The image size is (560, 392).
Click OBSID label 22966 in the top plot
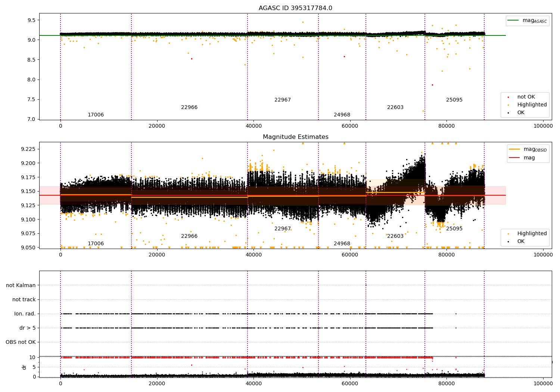(189, 108)
